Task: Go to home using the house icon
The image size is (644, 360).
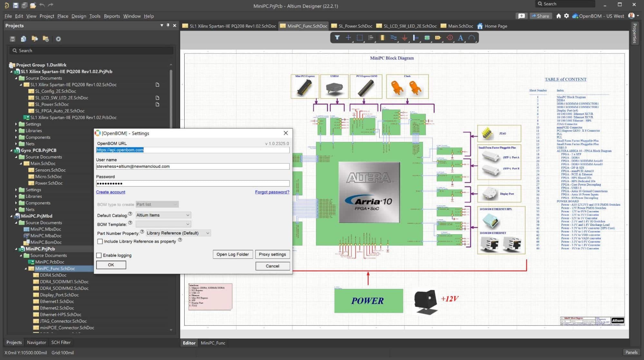Action: coord(559,16)
